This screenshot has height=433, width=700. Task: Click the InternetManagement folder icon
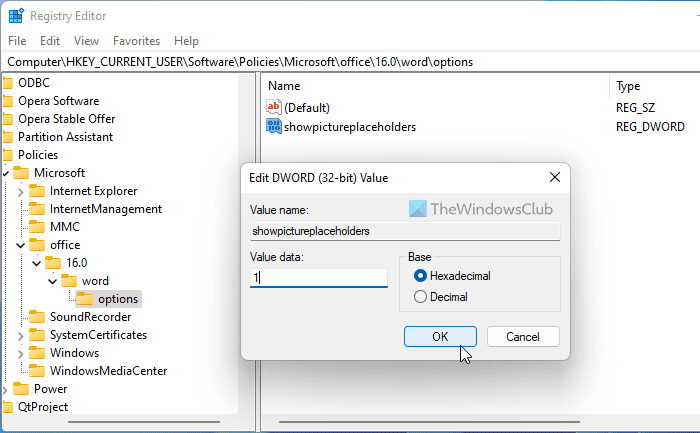pos(37,209)
